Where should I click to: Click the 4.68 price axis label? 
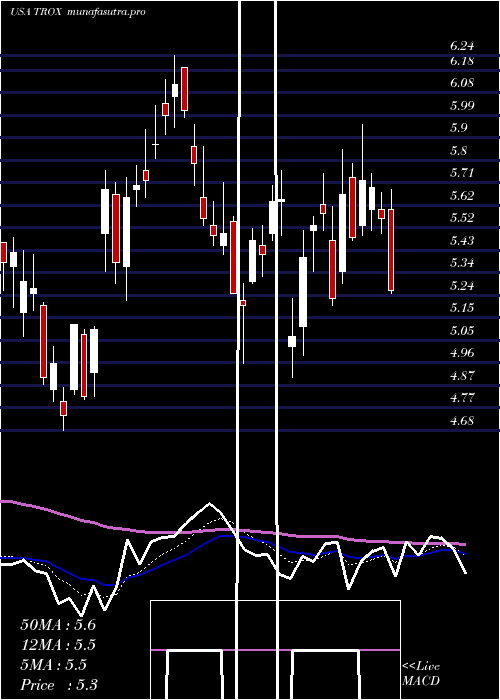462,421
